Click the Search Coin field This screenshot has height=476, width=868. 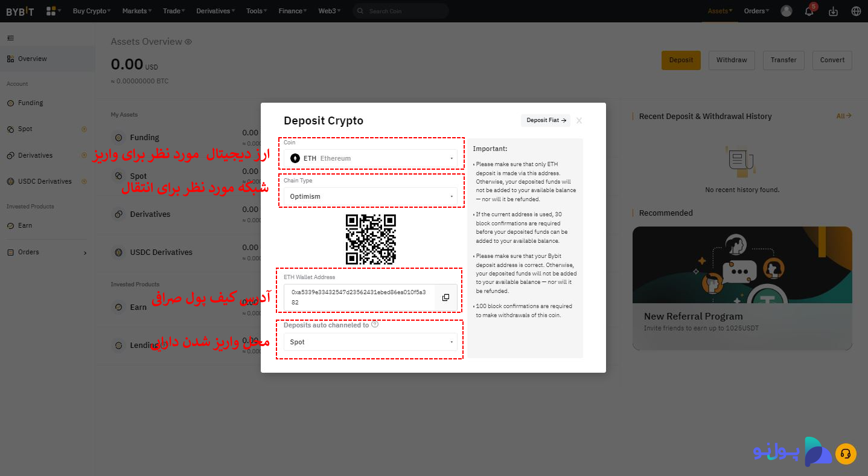pos(401,11)
